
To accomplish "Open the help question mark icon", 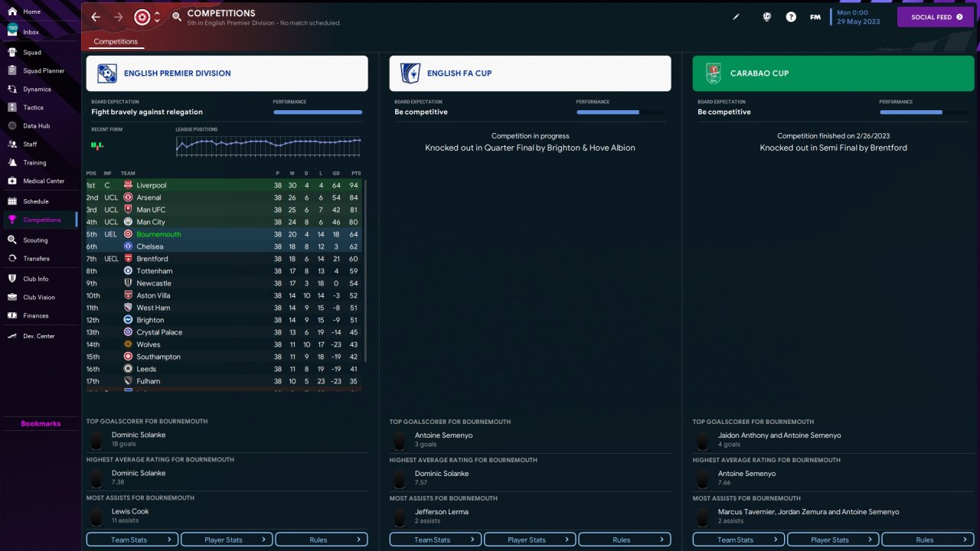I will pos(791,17).
